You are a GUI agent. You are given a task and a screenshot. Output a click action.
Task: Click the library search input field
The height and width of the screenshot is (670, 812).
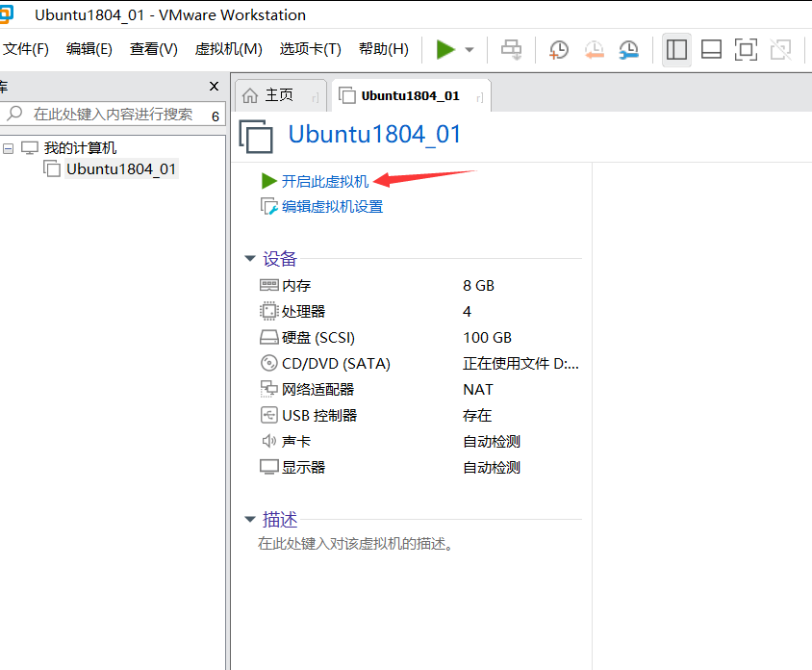[113, 114]
